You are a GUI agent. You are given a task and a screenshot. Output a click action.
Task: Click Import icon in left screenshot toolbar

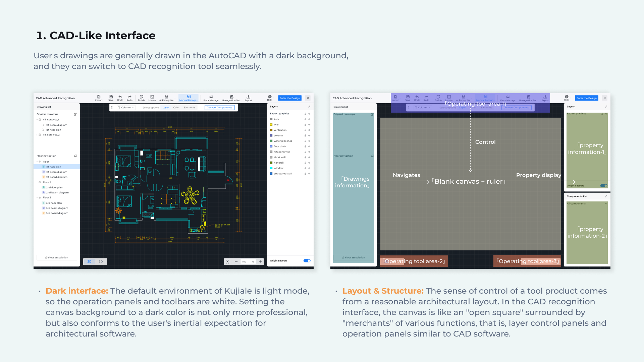[99, 97]
